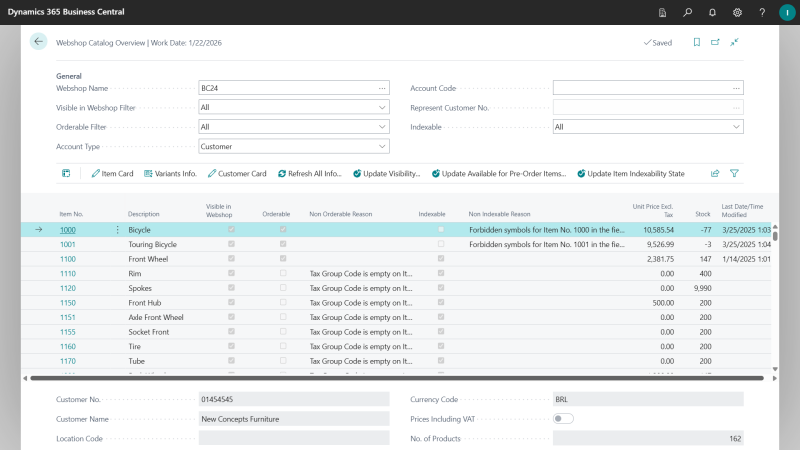The height and width of the screenshot is (450, 800).
Task: Bookmark this page with the bookmark icon
Action: [696, 42]
